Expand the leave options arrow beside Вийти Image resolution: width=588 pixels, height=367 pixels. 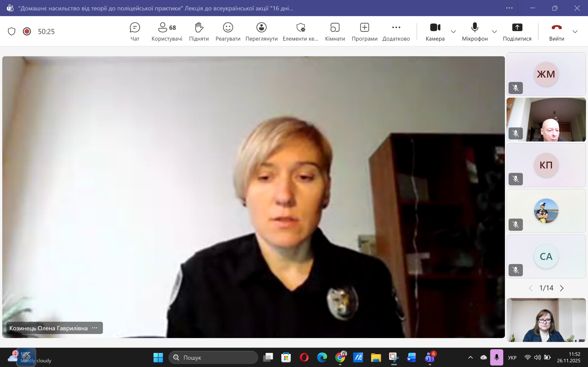[x=575, y=32]
